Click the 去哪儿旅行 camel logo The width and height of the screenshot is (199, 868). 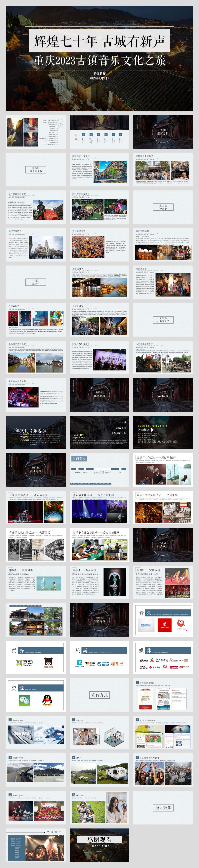[80, 663]
